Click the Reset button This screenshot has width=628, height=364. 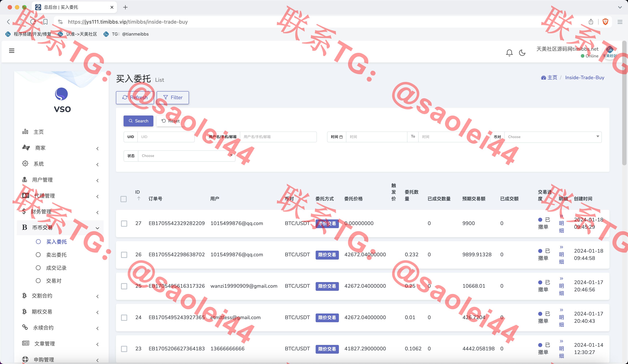(171, 121)
